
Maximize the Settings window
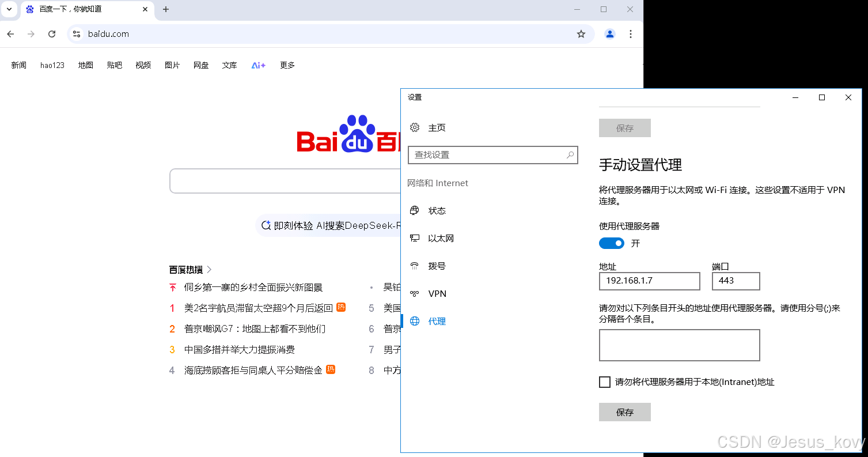click(822, 97)
